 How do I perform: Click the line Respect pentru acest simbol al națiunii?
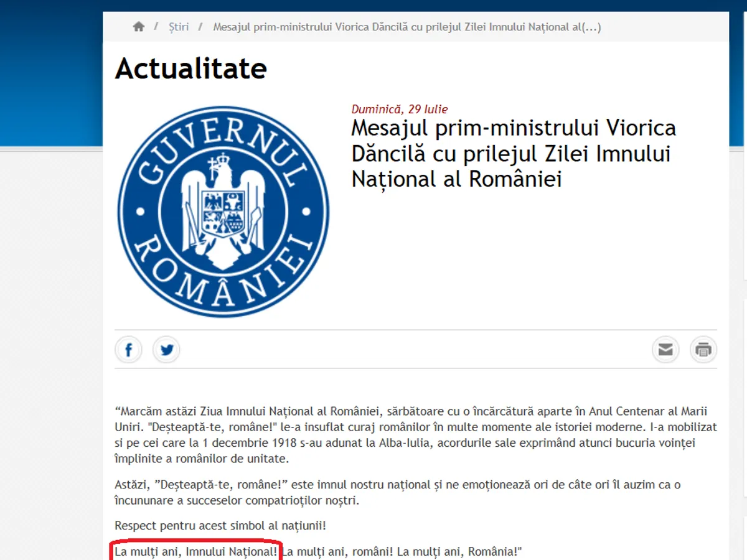tap(220, 526)
